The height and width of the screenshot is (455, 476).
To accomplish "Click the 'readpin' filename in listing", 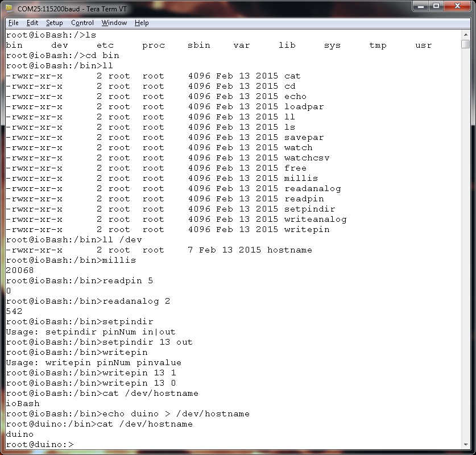I will pos(304,199).
